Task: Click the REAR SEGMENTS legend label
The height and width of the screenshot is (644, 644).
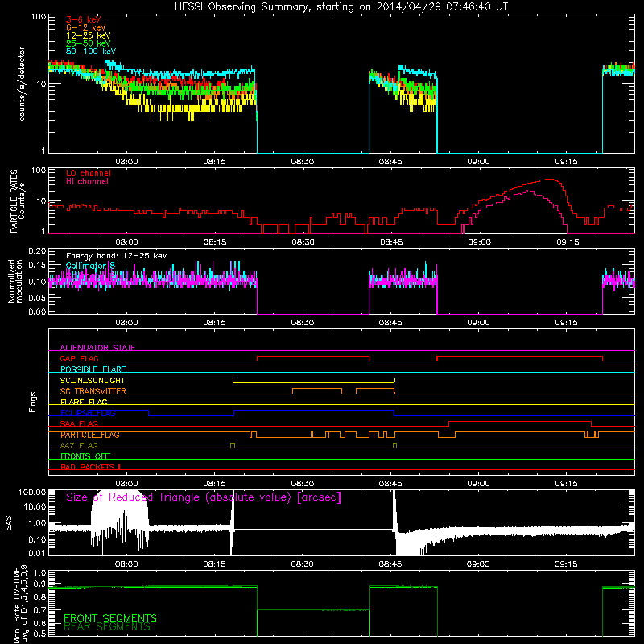Action: tap(107, 627)
